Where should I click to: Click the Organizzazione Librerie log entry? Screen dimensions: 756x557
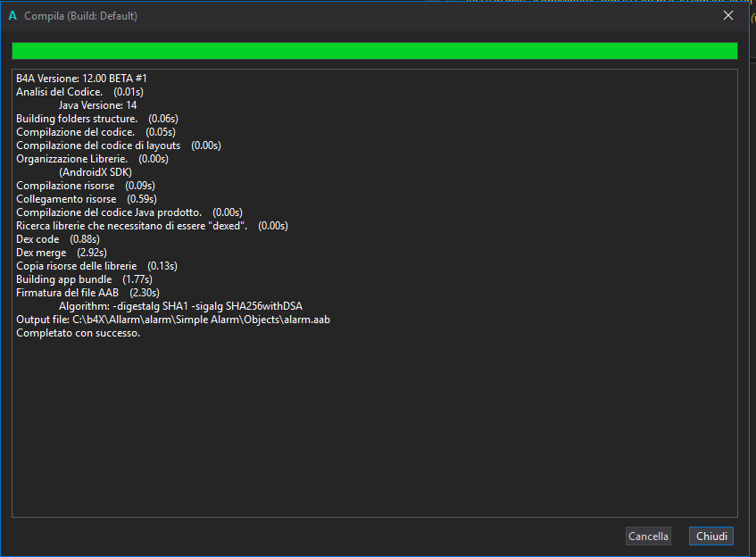[92, 159]
